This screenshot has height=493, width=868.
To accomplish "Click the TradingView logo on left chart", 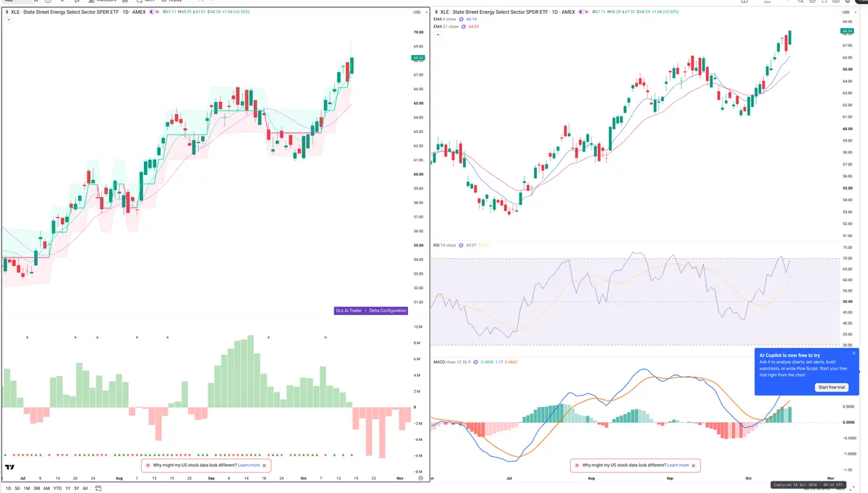I will (x=10, y=467).
